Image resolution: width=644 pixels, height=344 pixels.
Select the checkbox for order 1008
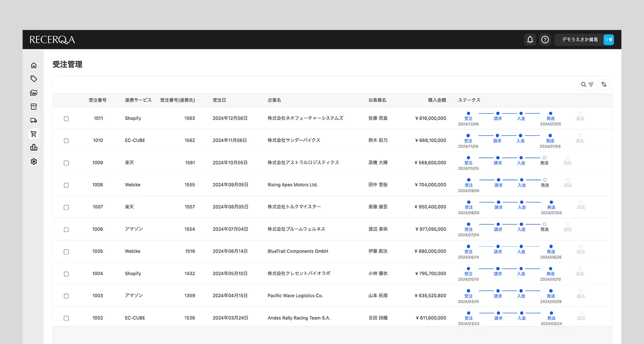66,185
